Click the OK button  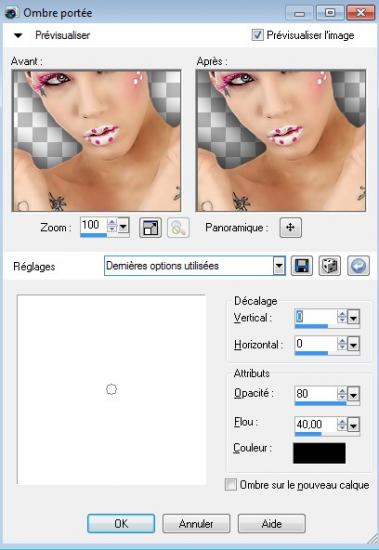121,524
